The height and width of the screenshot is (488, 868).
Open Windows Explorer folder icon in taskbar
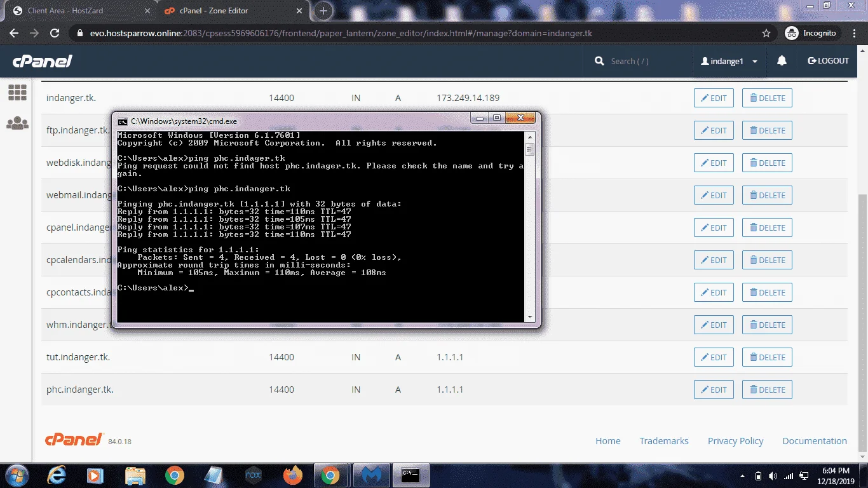pyautogui.click(x=135, y=475)
